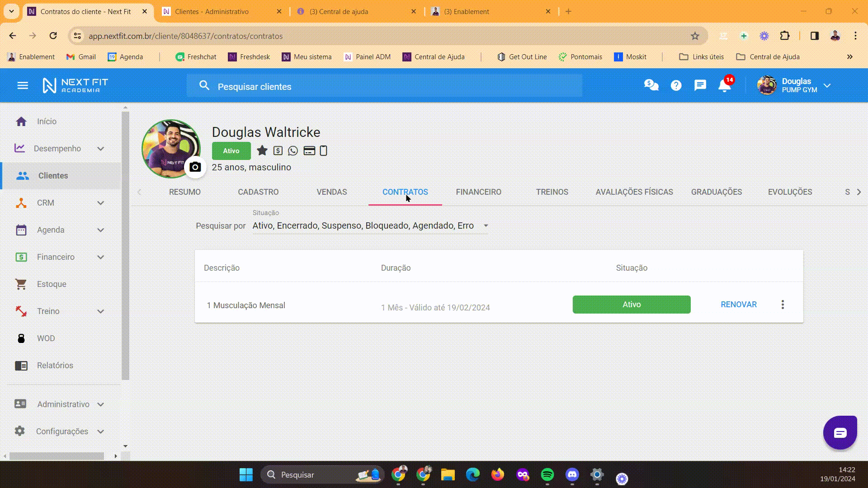Image resolution: width=868 pixels, height=488 pixels.
Task: Click the RENOVAR link
Action: coord(738,305)
